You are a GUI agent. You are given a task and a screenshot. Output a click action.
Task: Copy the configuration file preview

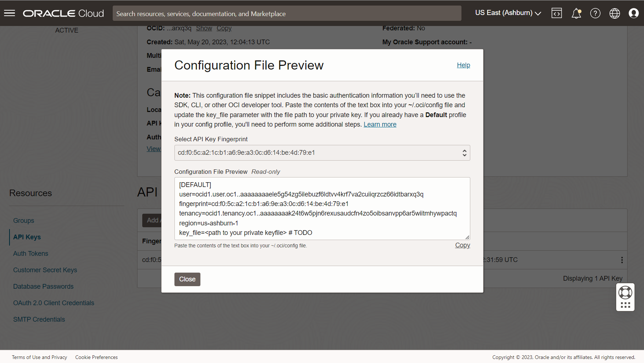pyautogui.click(x=462, y=245)
